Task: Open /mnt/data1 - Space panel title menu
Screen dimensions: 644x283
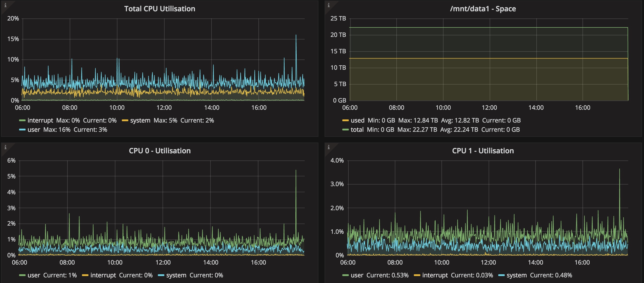Action: click(483, 9)
